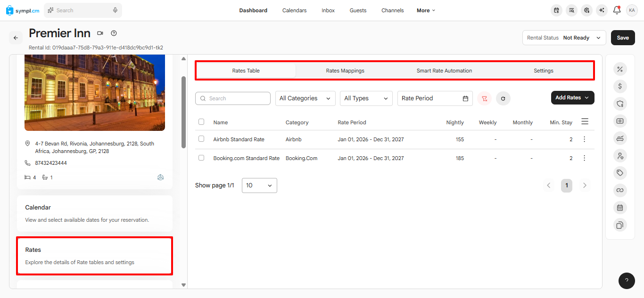This screenshot has width=644, height=298.
Task: Change the Rental Status dropdown
Action: tap(564, 38)
